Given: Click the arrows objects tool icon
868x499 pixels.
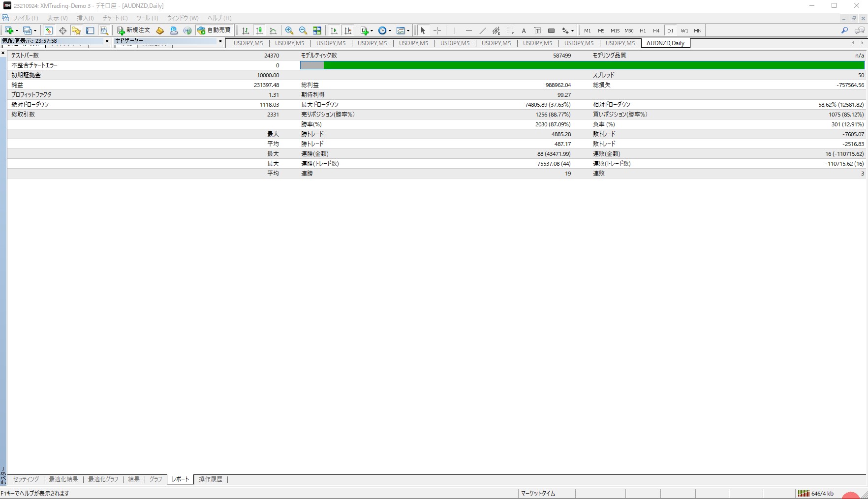Looking at the screenshot, I should 565,30.
